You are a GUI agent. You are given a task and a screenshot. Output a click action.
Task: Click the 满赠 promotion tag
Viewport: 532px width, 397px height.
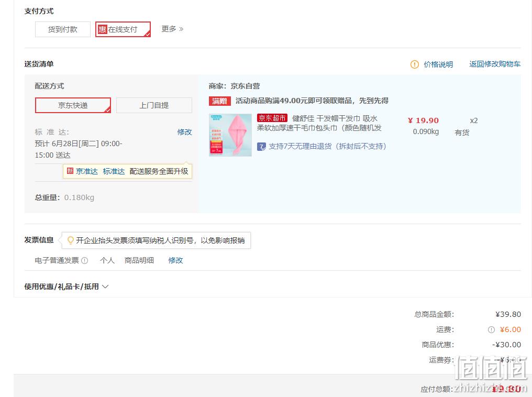pos(219,101)
